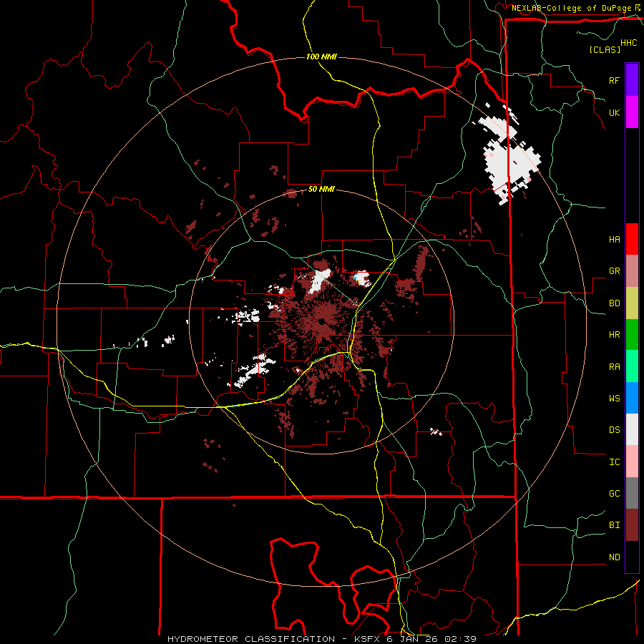Click the IC legend label
Image resolution: width=644 pixels, height=644 pixels.
(x=614, y=462)
